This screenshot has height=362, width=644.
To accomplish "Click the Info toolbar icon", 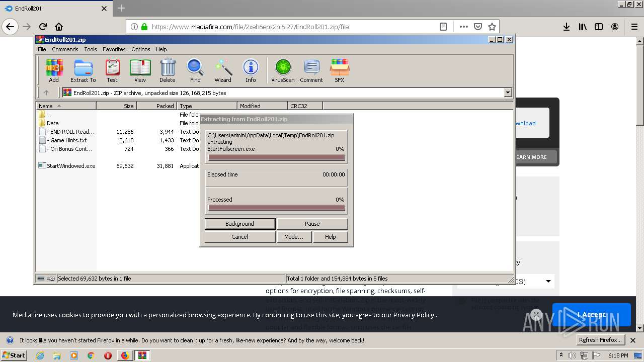I will pyautogui.click(x=251, y=70).
